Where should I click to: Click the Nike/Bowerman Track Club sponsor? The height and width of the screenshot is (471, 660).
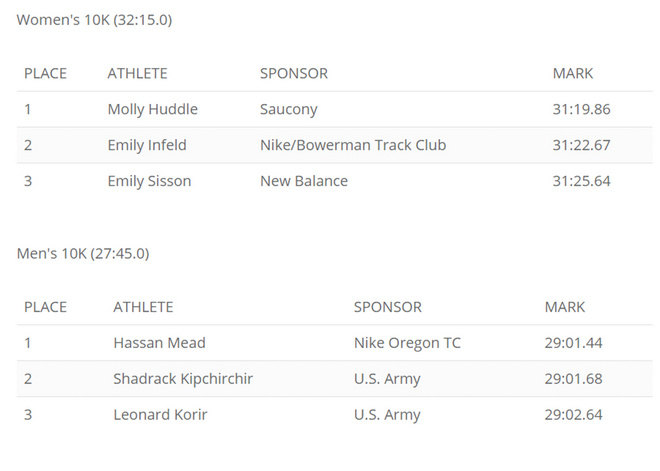click(352, 145)
